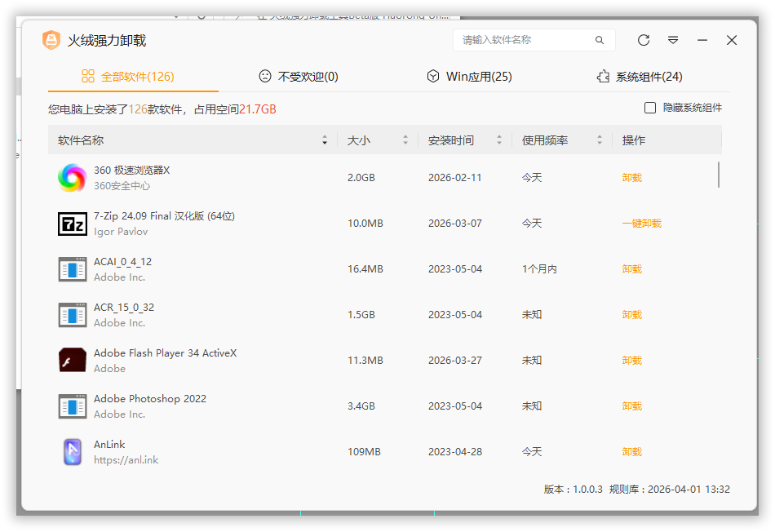This screenshot has width=775, height=532.
Task: Click the Adobe Photoshop 2022 icon
Action: point(72,406)
